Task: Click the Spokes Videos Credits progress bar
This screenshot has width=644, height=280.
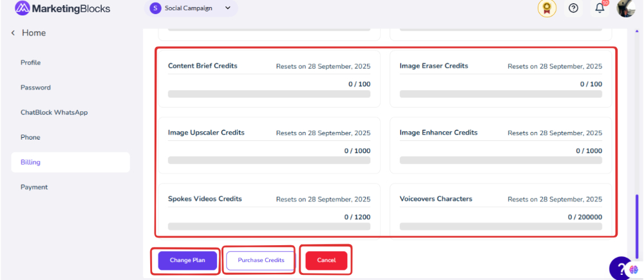Action: tap(269, 227)
